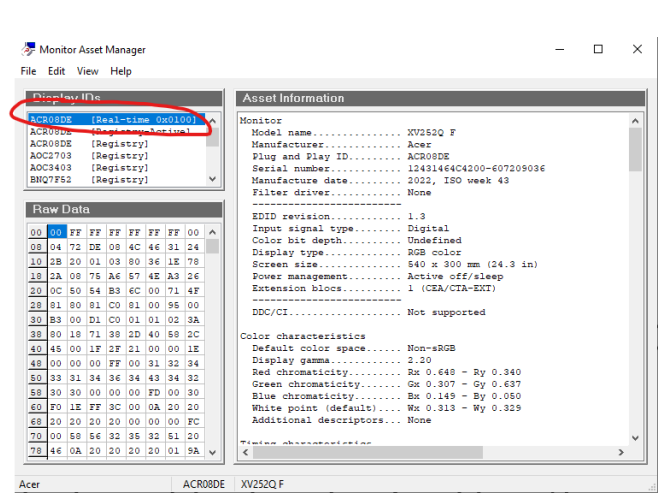Click Display IDs list scroll up arrow
Image resolution: width=672 pixels, height=503 pixels.
[x=213, y=120]
